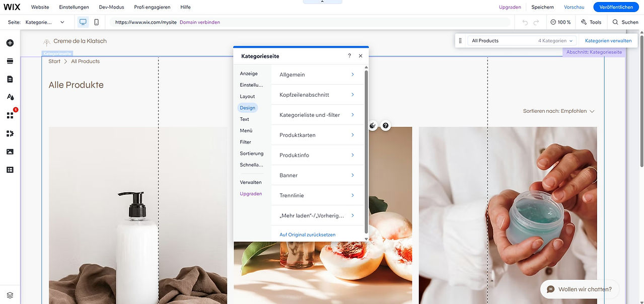The image size is (644, 304).
Task: Open the Seite page selector dropdown
Action: (x=45, y=22)
